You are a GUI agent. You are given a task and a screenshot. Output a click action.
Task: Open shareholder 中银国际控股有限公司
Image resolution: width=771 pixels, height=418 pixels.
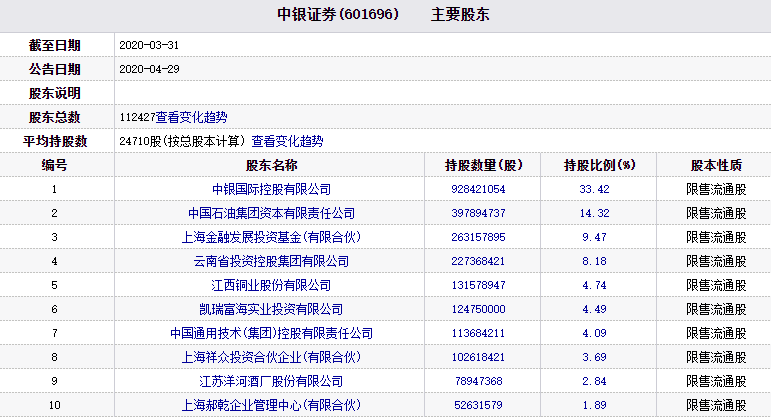(x=271, y=189)
